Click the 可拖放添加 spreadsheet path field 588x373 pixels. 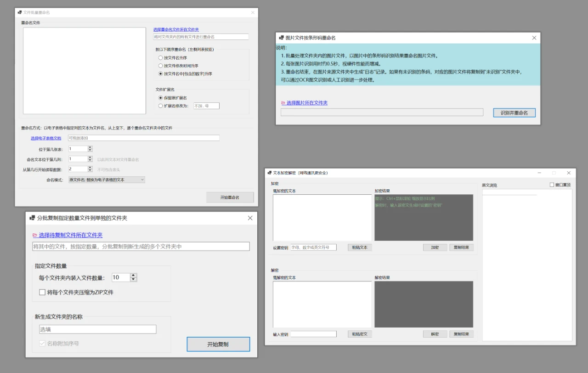tap(143, 138)
